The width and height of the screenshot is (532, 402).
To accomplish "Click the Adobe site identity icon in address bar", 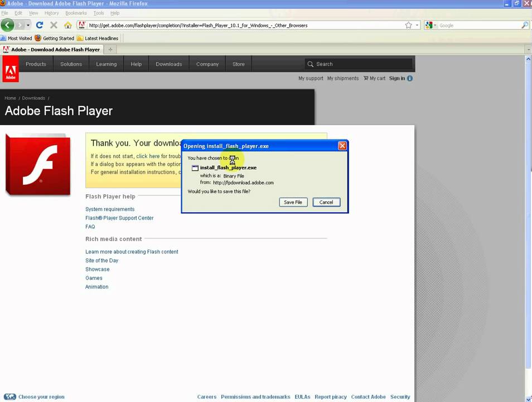I will click(81, 25).
